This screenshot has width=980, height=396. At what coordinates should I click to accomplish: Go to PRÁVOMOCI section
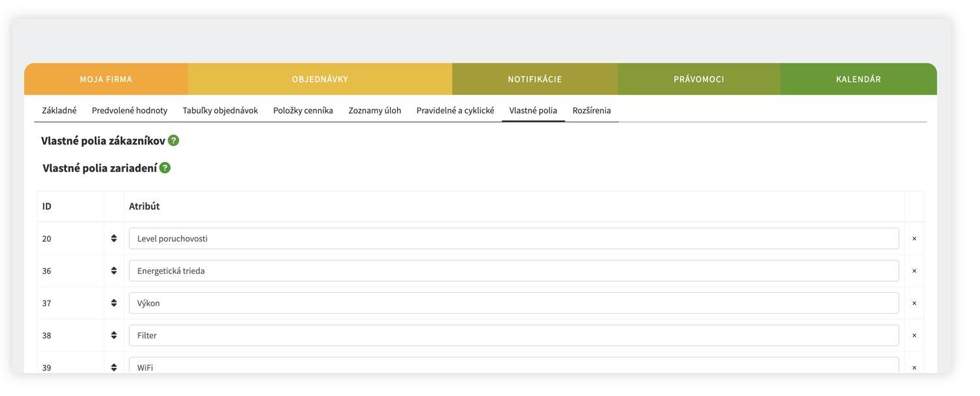[x=699, y=79]
